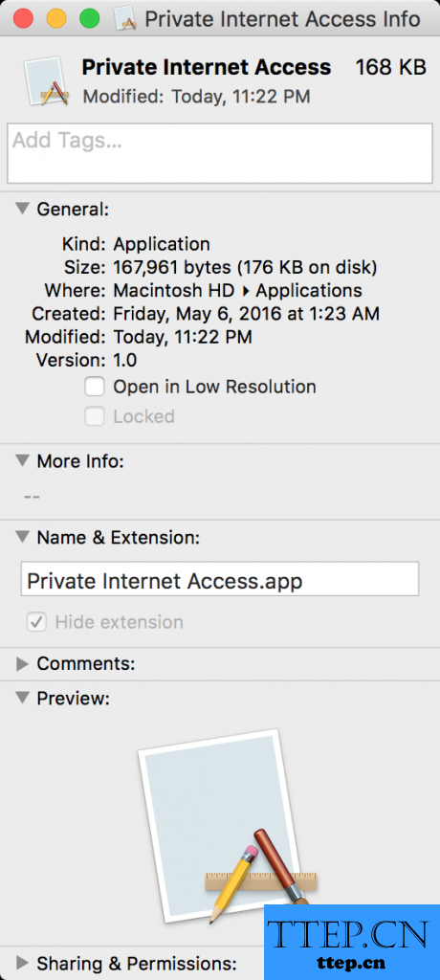Minimize the Info window with yellow button
This screenshot has width=440, height=980.
click(x=56, y=19)
